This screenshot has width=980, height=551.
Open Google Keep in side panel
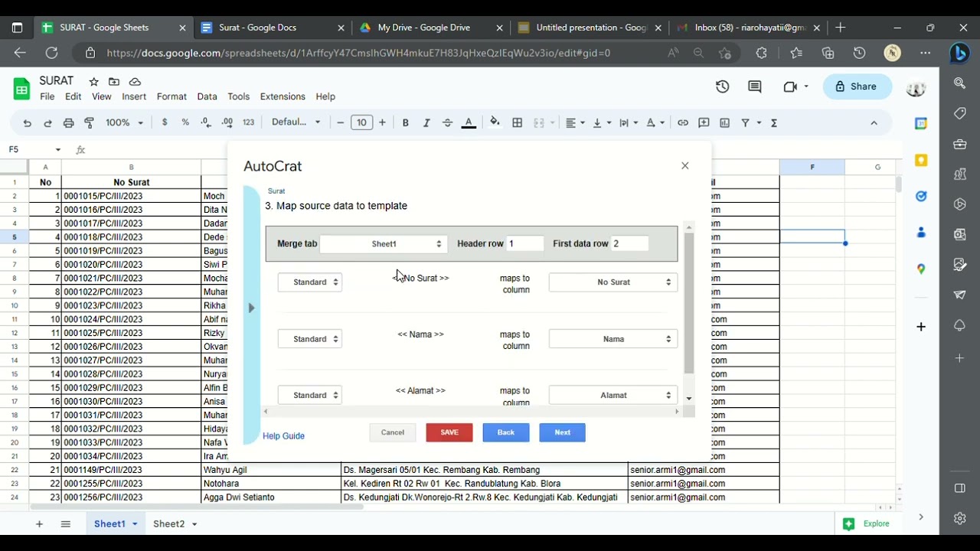(921, 160)
